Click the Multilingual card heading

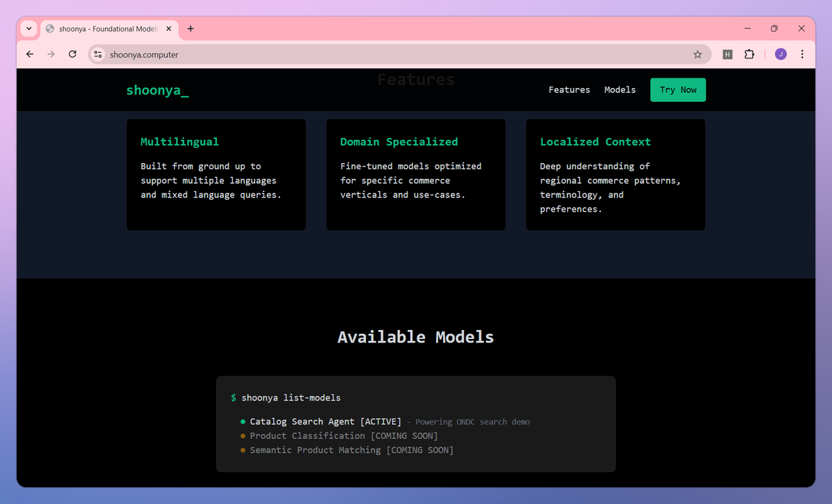tap(180, 141)
